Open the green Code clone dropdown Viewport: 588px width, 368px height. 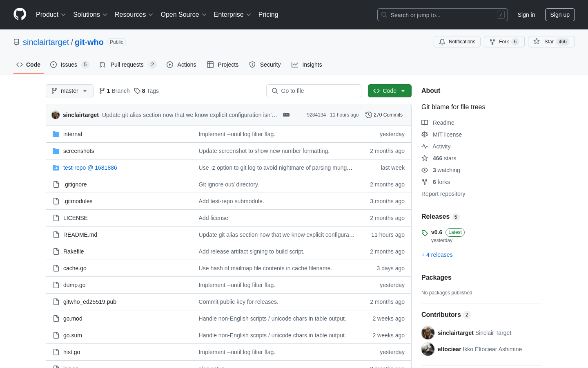[390, 91]
